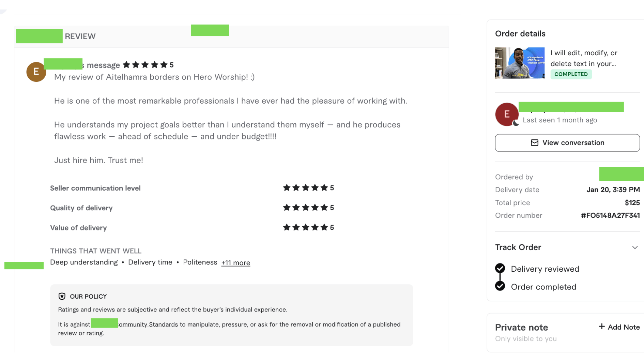Viewport: 644px width, 362px height.
Task: Open the View conversation button
Action: tap(567, 143)
